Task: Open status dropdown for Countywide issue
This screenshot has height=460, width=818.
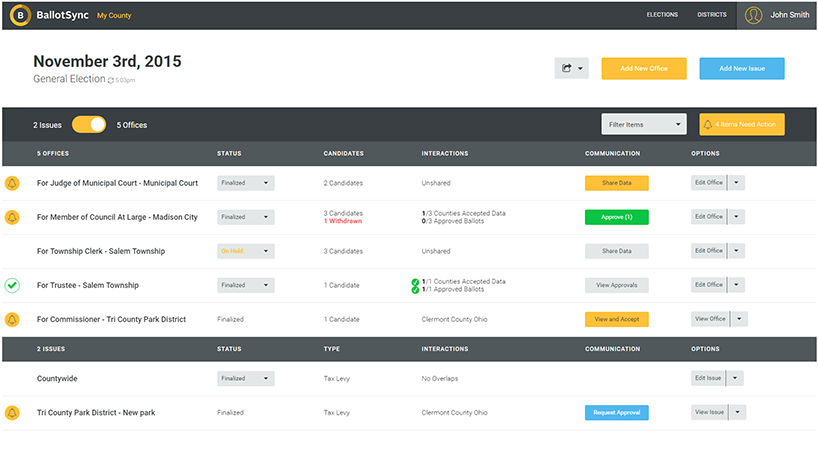Action: coord(245,378)
